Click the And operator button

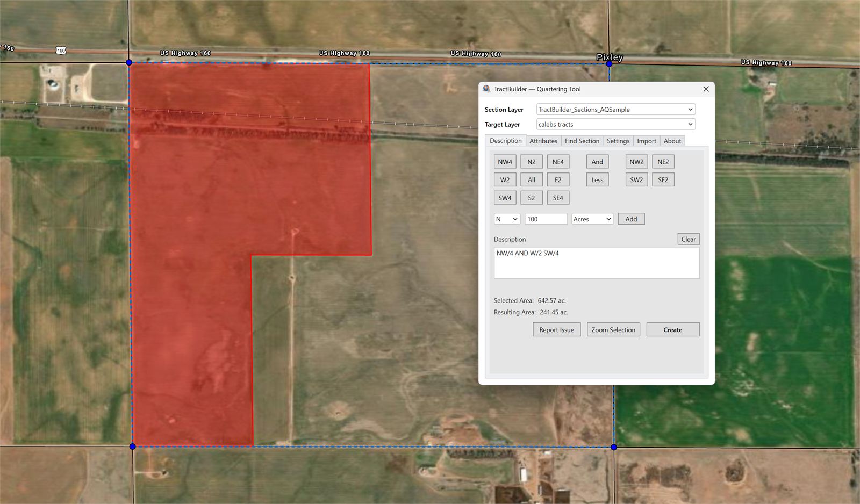click(597, 161)
